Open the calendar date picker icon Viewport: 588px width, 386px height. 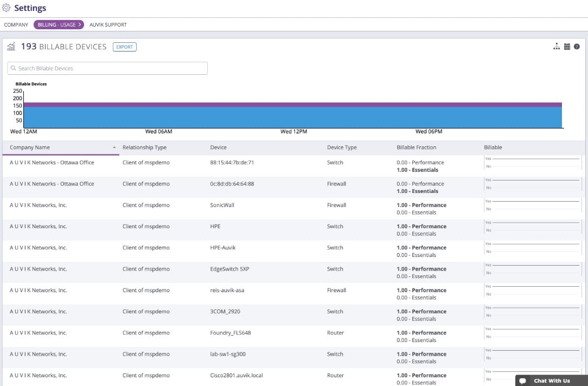tap(567, 47)
